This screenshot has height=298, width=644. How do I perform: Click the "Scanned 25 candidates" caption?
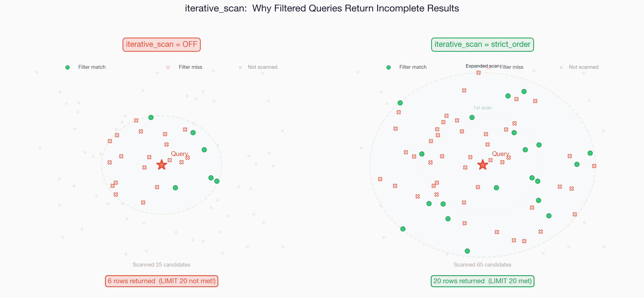(162, 265)
